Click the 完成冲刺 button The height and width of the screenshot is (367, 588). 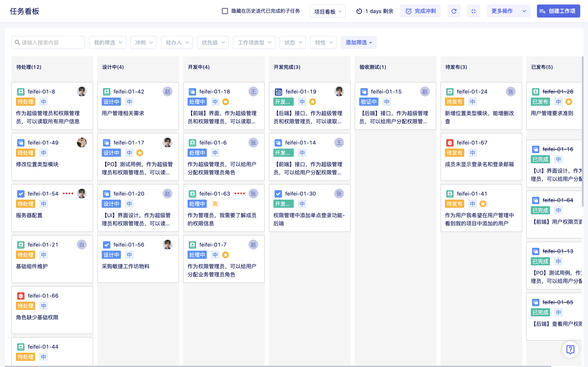click(x=420, y=11)
